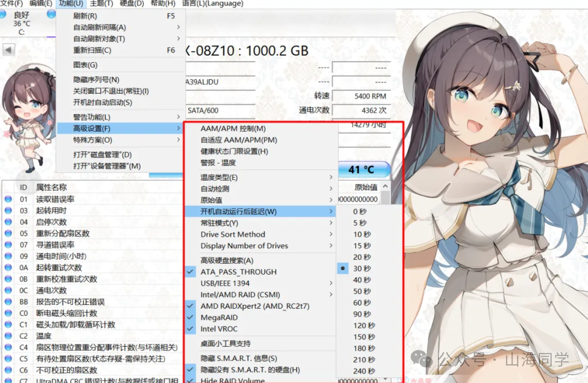
Task: Open the 帮助(H) menu
Action: tap(163, 4)
